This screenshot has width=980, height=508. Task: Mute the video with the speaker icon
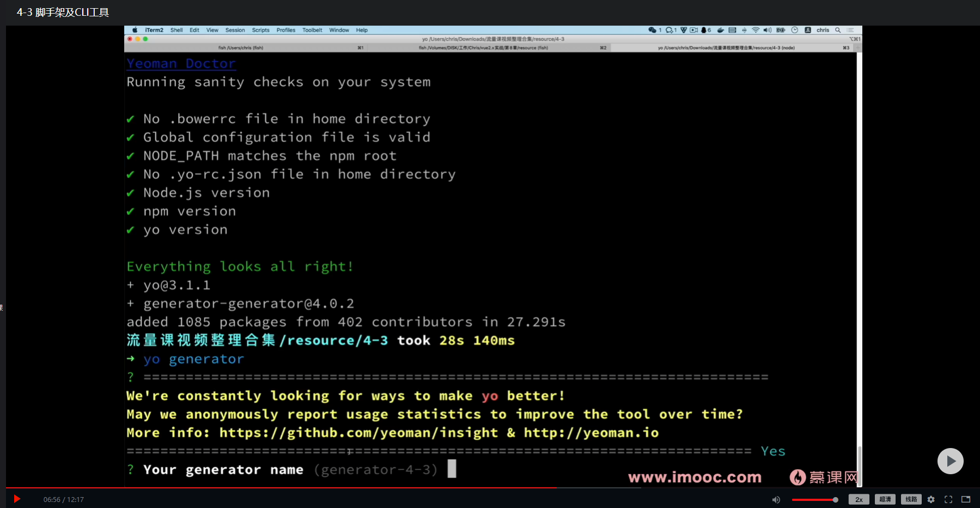[776, 499]
